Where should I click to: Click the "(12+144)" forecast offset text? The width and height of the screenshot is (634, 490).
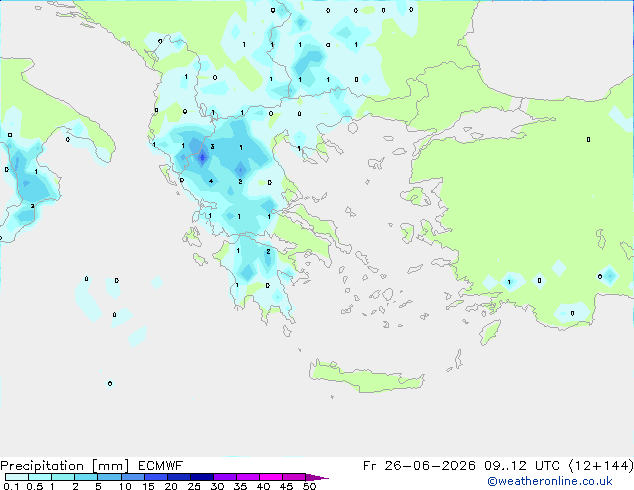[601, 466]
